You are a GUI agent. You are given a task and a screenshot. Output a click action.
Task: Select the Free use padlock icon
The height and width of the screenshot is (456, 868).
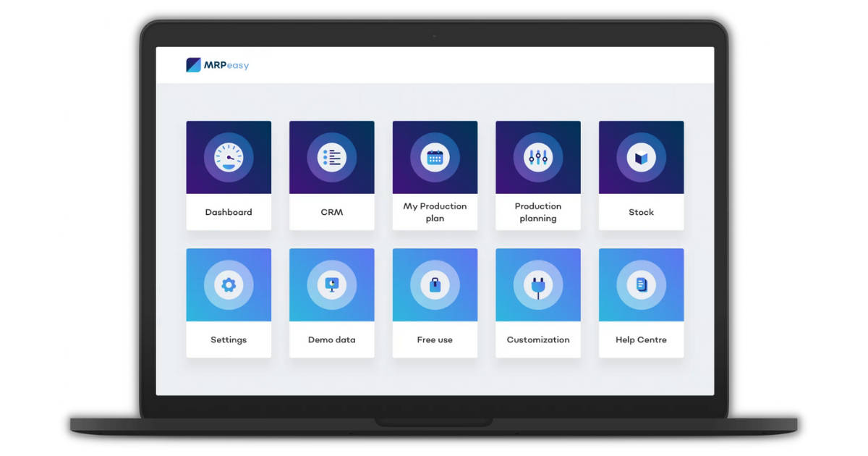(x=435, y=284)
